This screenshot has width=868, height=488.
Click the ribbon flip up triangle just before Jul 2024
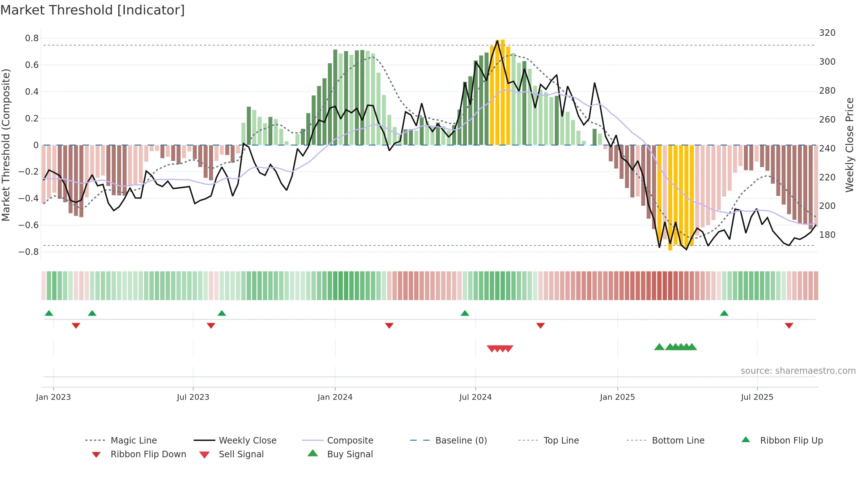click(x=465, y=313)
